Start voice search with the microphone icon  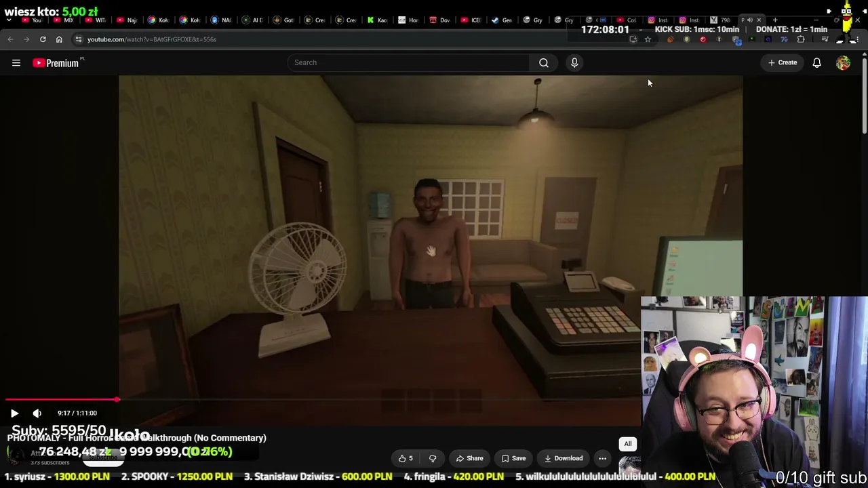click(574, 63)
